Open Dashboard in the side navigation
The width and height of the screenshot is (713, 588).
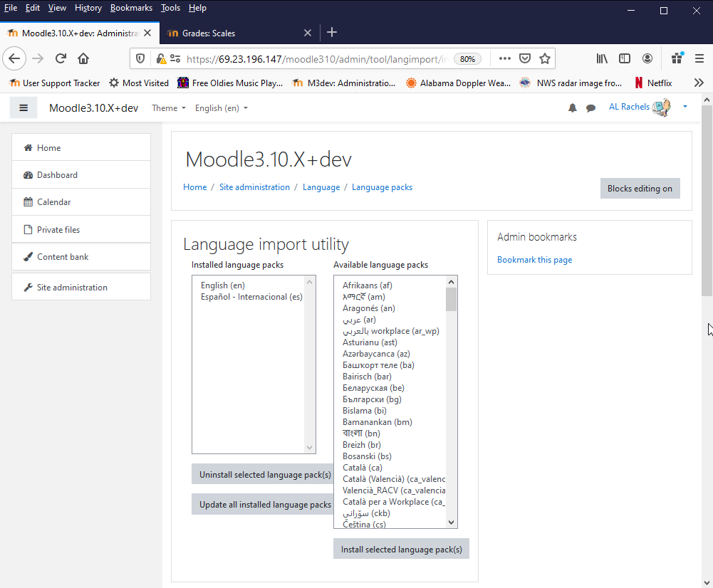click(x=81, y=175)
